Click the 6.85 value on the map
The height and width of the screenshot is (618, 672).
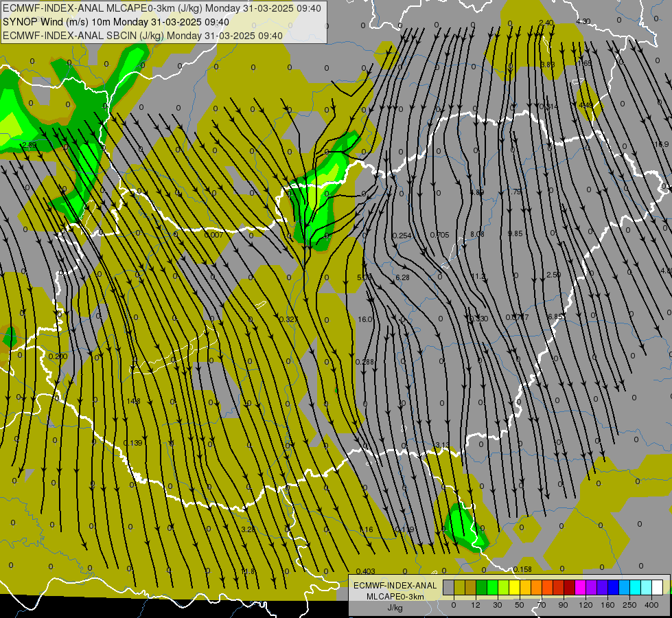click(x=555, y=317)
